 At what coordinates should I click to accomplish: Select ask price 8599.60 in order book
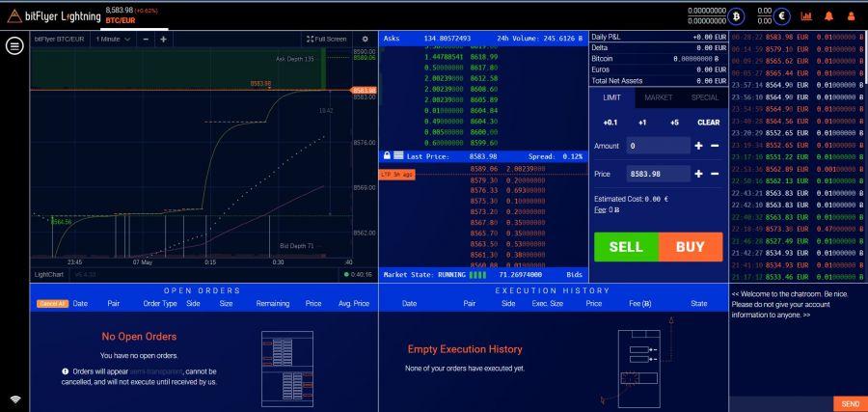(484, 143)
